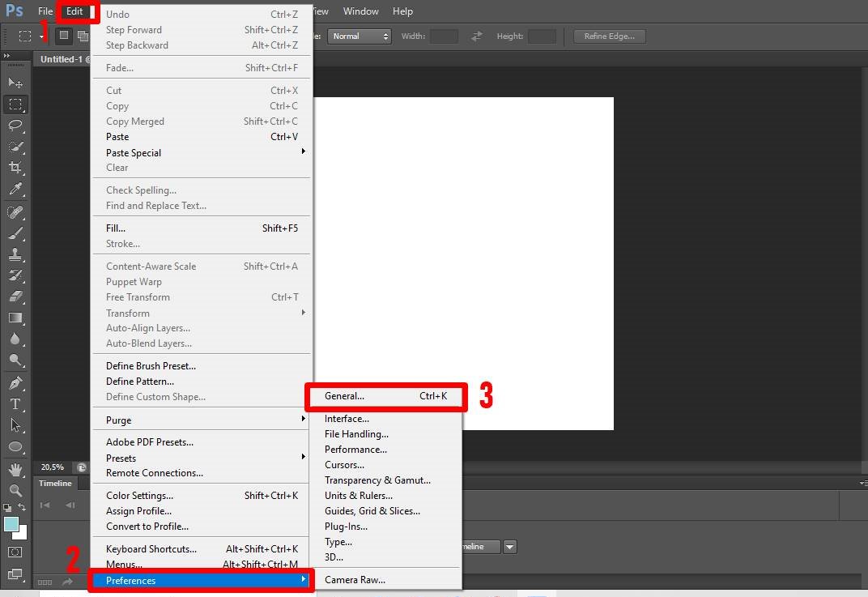Open the Style dropdown showing Normal

pos(360,36)
